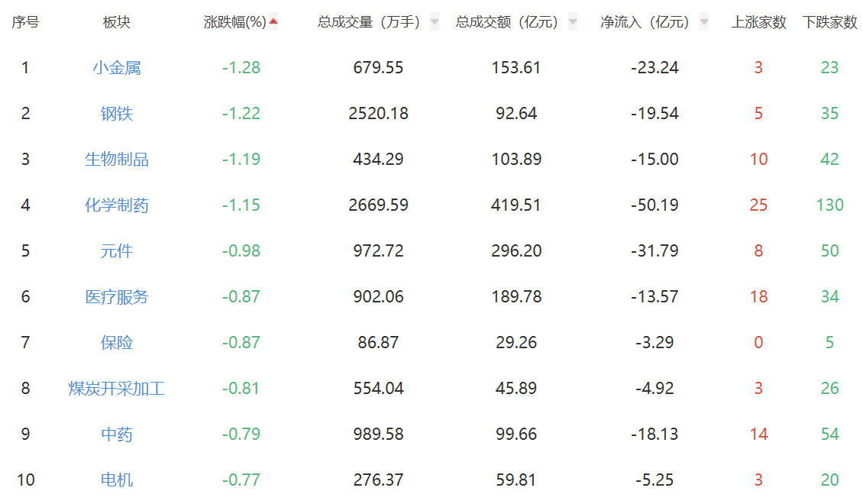Click sort arrow next to 净流入（亿元）
This screenshot has width=863, height=504.
click(x=704, y=22)
